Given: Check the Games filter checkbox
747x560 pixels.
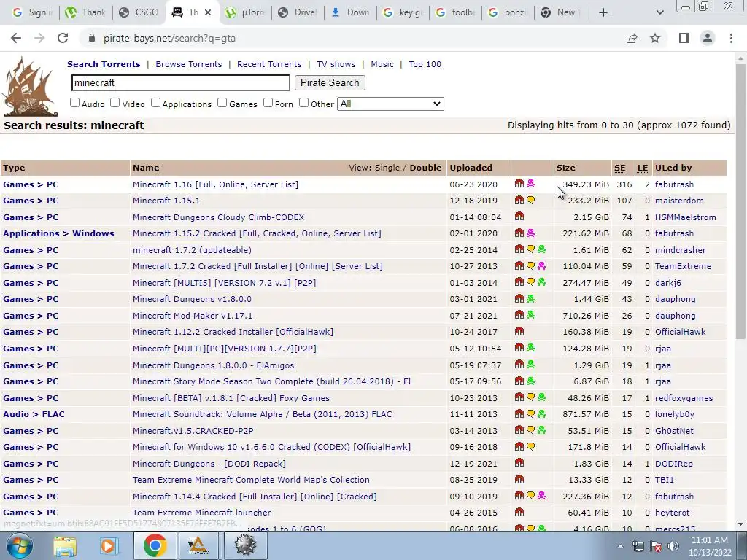Looking at the screenshot, I should point(222,102).
